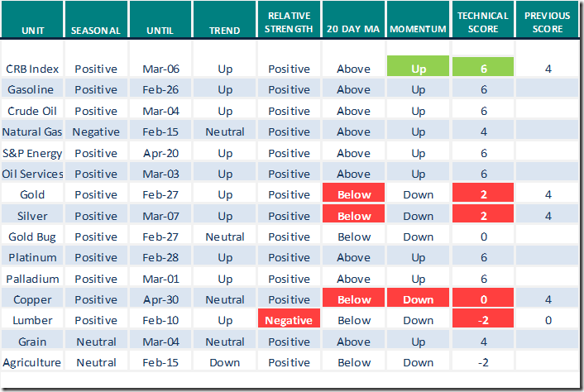The height and width of the screenshot is (392, 584).
Task: Click the Negative seasonal cell for Natural Gas
Action: tap(96, 132)
